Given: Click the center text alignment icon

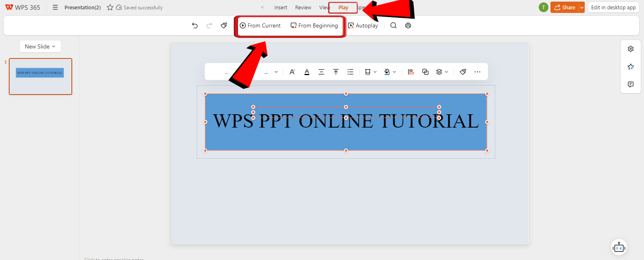Looking at the screenshot, I should pyautogui.click(x=321, y=72).
